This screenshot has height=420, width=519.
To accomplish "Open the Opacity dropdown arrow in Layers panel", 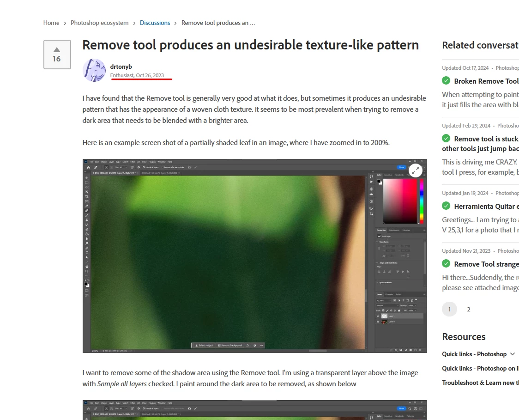I will 416,305.
